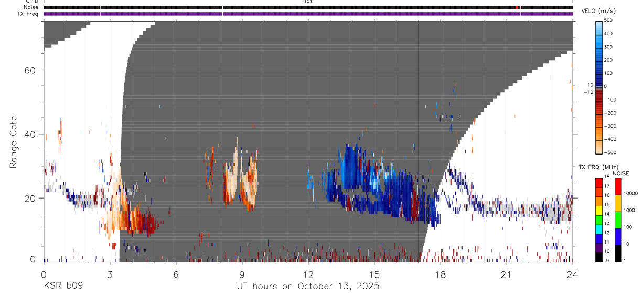
Task: Click the 'Noise' strip label at top left
Action: (31, 7)
